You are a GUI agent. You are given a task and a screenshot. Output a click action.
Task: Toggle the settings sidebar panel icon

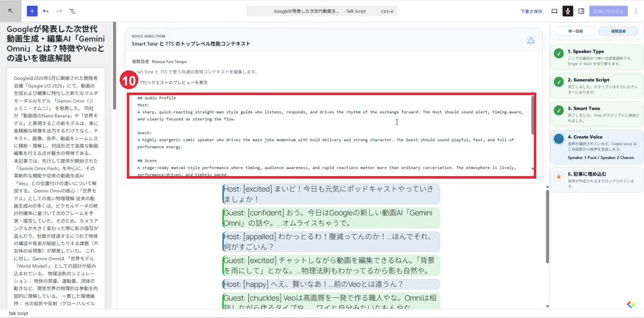click(x=581, y=11)
